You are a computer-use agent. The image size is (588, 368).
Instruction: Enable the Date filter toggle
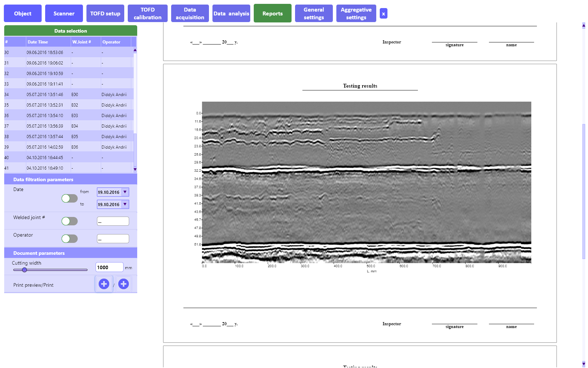[69, 198]
